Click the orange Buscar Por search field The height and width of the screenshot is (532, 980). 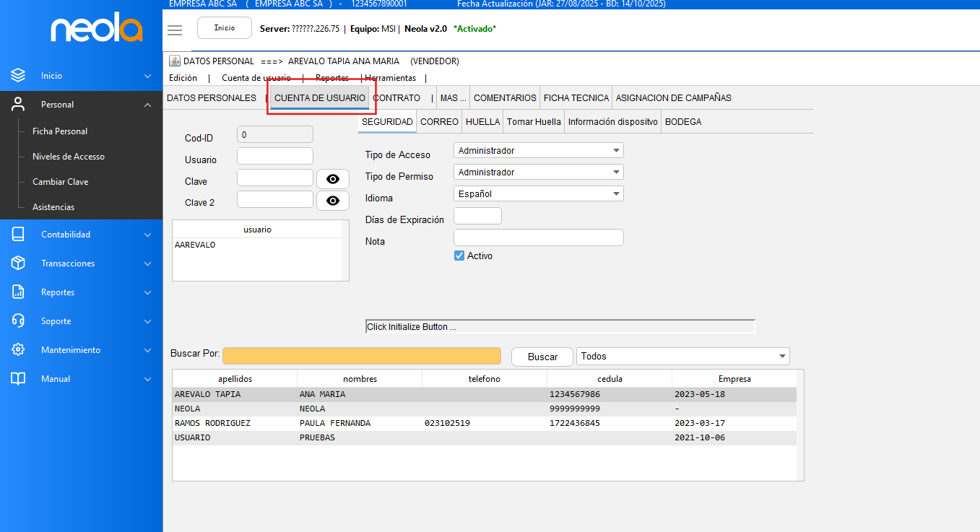(x=361, y=356)
